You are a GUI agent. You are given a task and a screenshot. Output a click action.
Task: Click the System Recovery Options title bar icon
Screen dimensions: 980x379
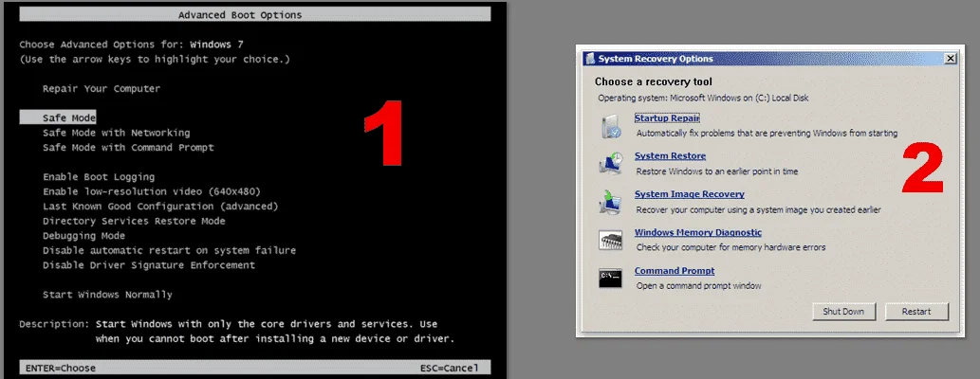589,59
